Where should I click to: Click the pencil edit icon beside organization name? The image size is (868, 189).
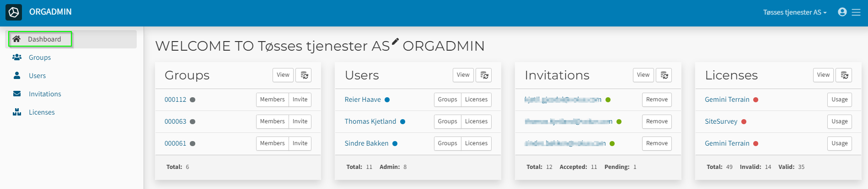pos(395,42)
